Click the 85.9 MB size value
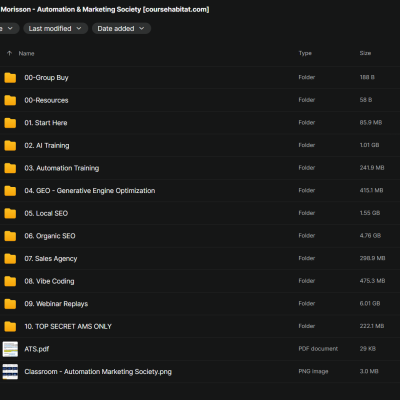 [x=371, y=123]
